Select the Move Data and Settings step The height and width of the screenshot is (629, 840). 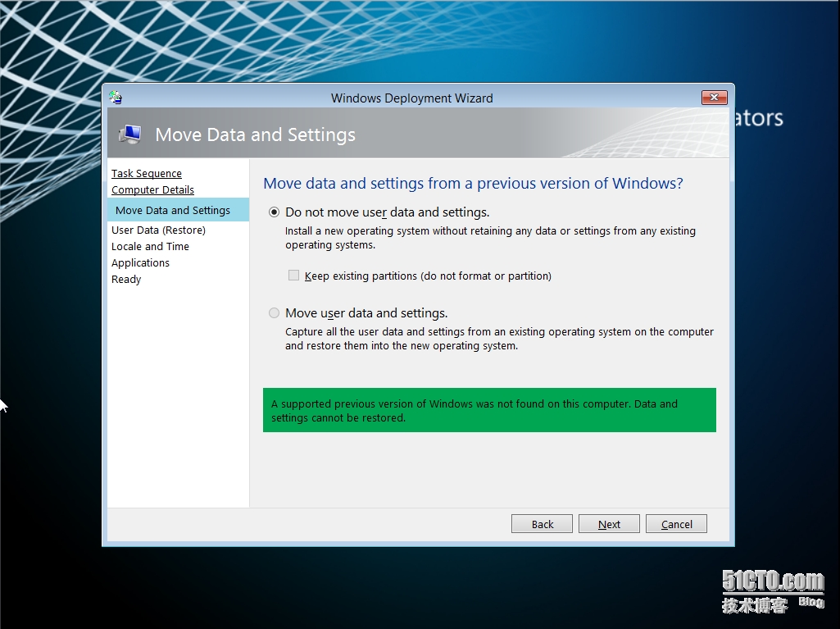pos(178,210)
